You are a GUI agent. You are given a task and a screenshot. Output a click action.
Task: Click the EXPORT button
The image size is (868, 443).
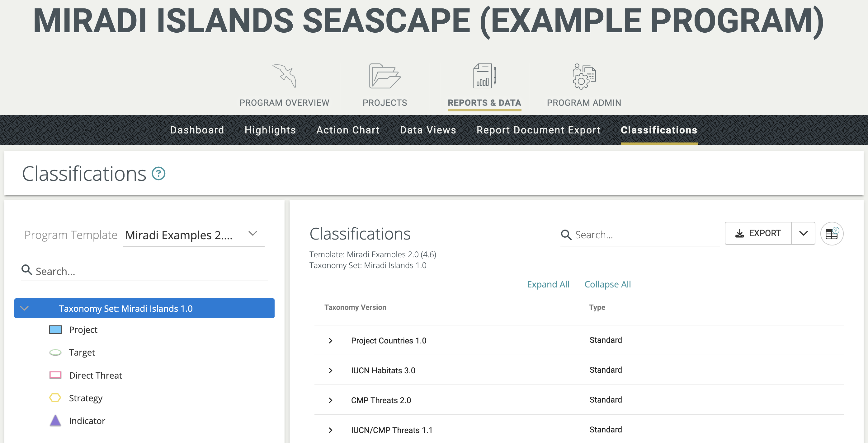click(x=758, y=233)
